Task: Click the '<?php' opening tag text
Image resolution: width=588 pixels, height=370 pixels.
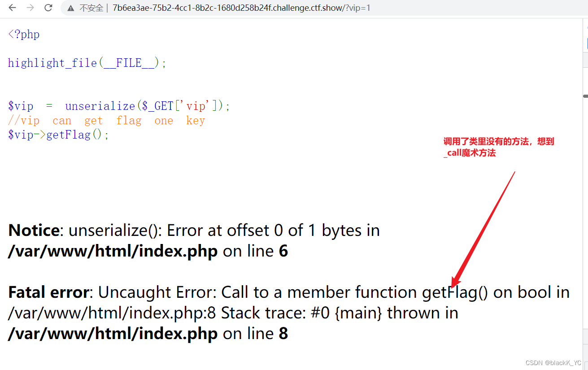Action: [24, 35]
